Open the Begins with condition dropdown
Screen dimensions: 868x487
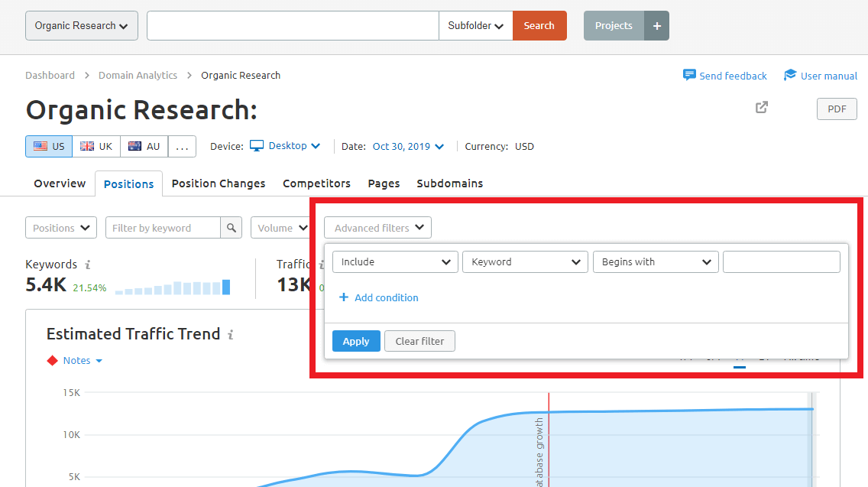[x=655, y=261]
